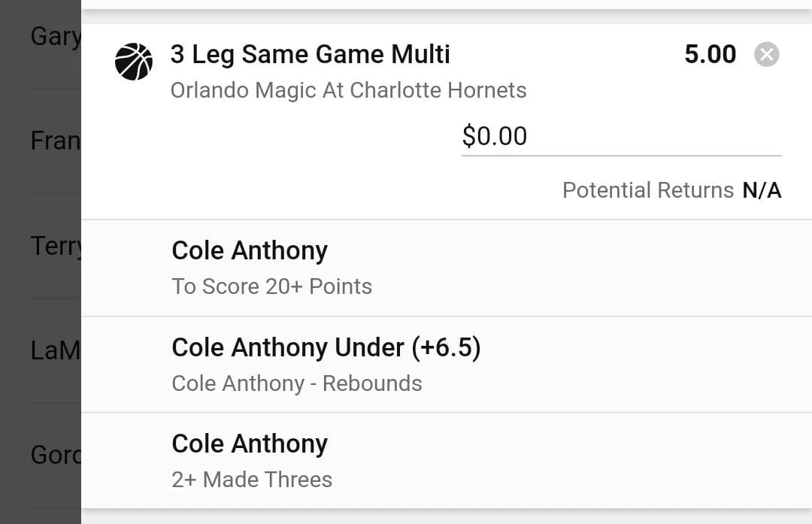Click the 5.00 odds value

coord(710,54)
